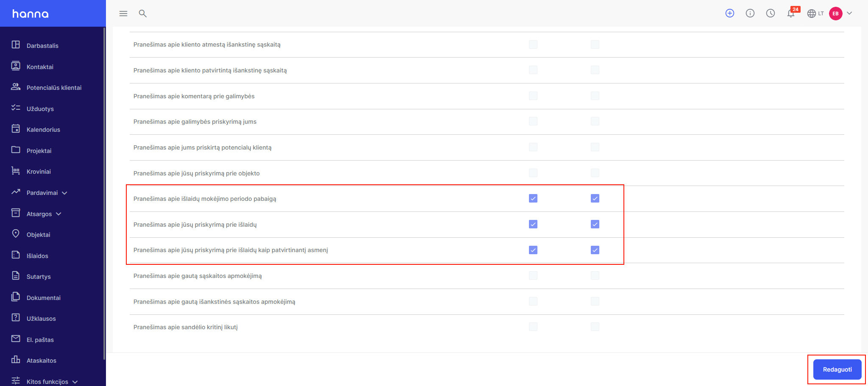Viewport: 868px width, 386px height.
Task: Select text 'Pranešimas apie kliento patvirtintą išankstinę sąskaitą'
Action: pos(210,70)
